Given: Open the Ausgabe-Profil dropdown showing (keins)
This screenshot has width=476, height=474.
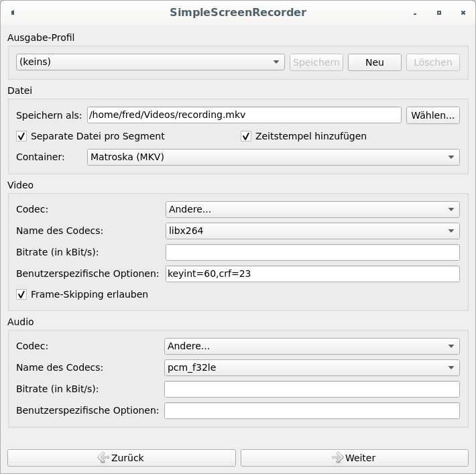Looking at the screenshot, I should click(150, 62).
